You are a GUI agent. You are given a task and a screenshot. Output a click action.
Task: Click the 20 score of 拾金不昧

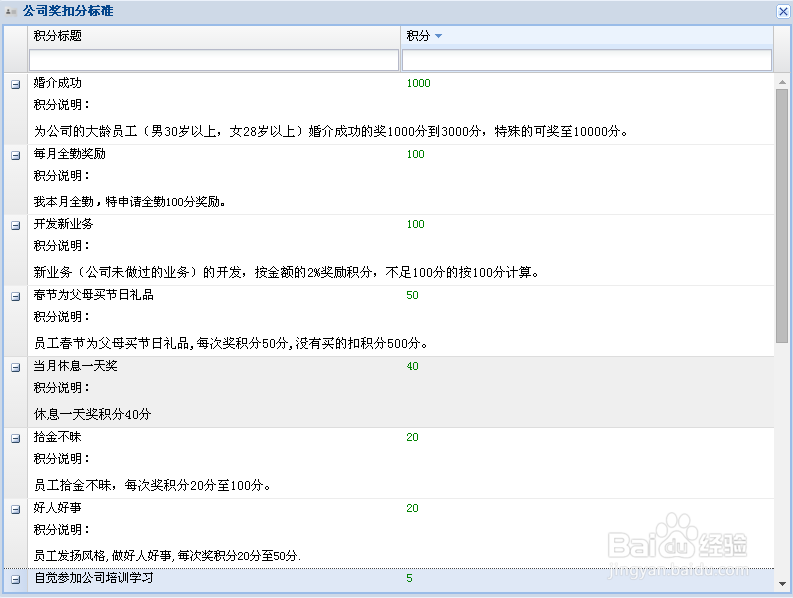click(412, 437)
